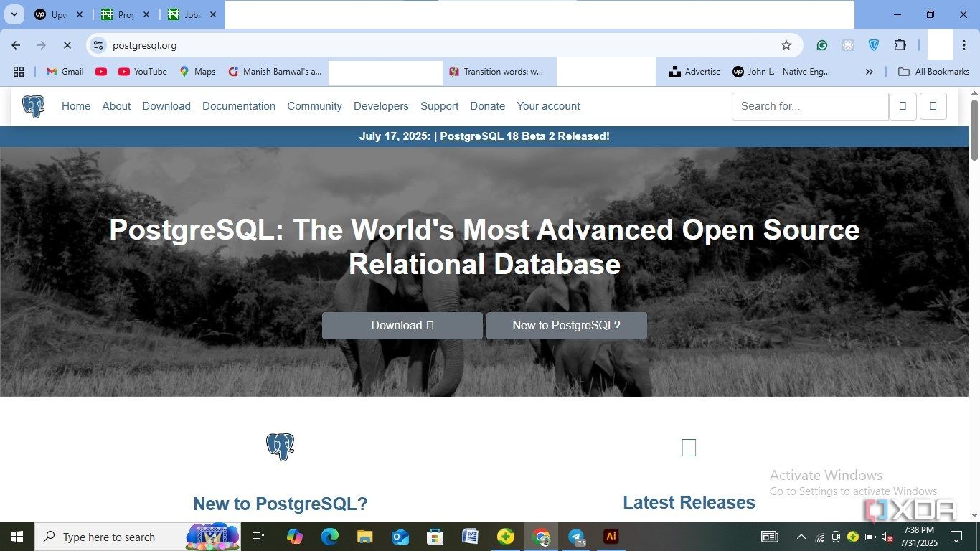Click the Download button on the hero banner
980x551 pixels.
click(x=402, y=326)
